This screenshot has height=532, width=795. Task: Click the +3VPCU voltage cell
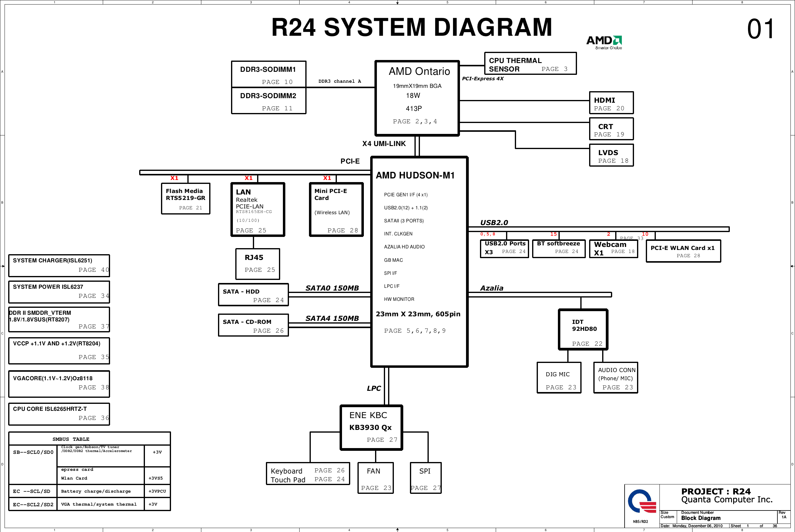point(157,491)
